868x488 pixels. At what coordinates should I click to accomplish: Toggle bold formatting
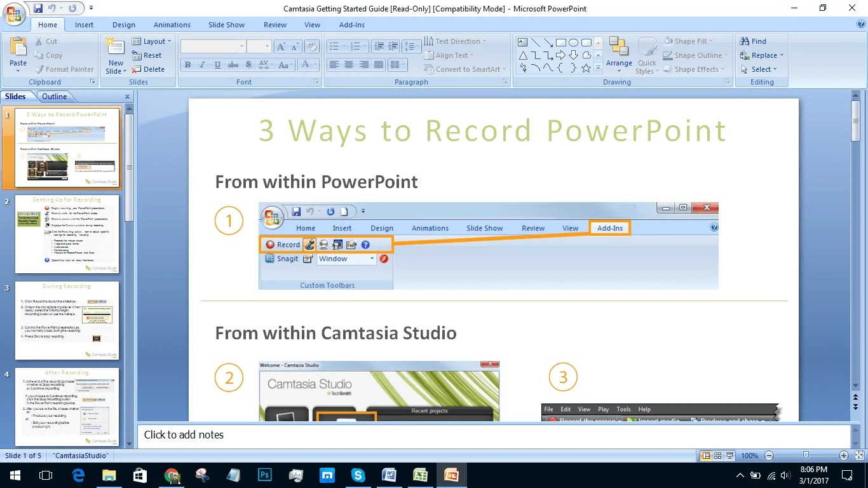187,64
